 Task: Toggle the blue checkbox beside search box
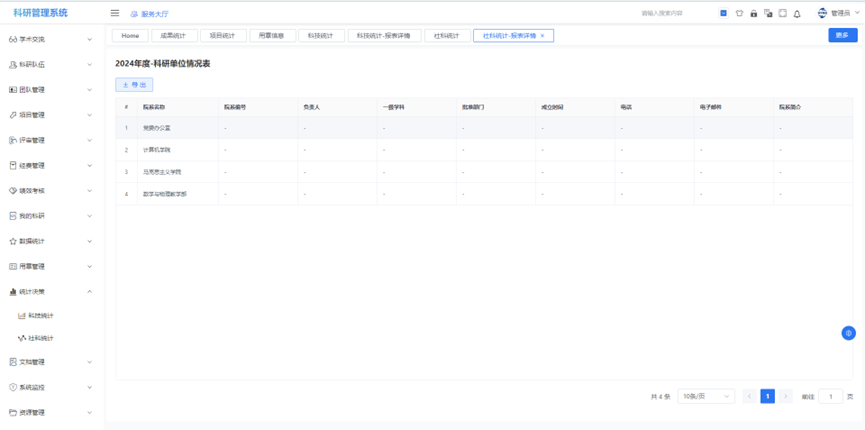[x=723, y=13]
